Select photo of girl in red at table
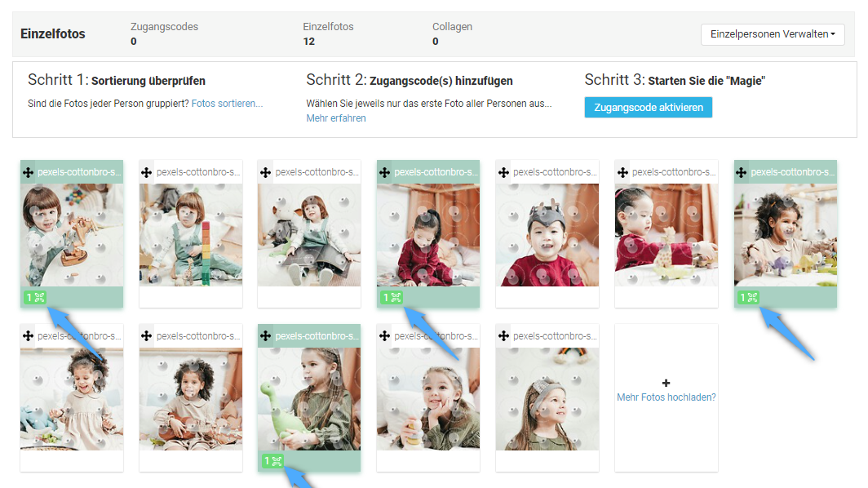This screenshot has width=868, height=488. [666, 235]
